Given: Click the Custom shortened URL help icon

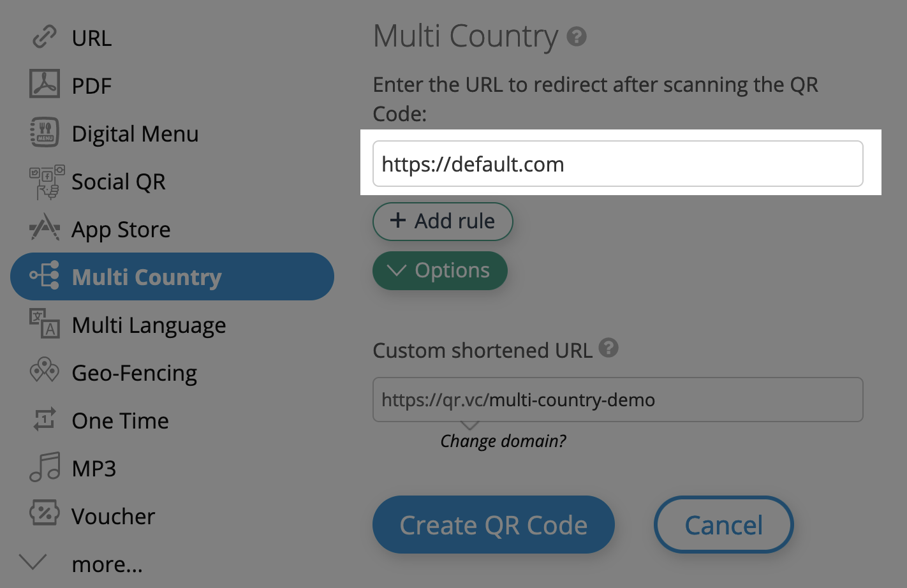Looking at the screenshot, I should [608, 349].
